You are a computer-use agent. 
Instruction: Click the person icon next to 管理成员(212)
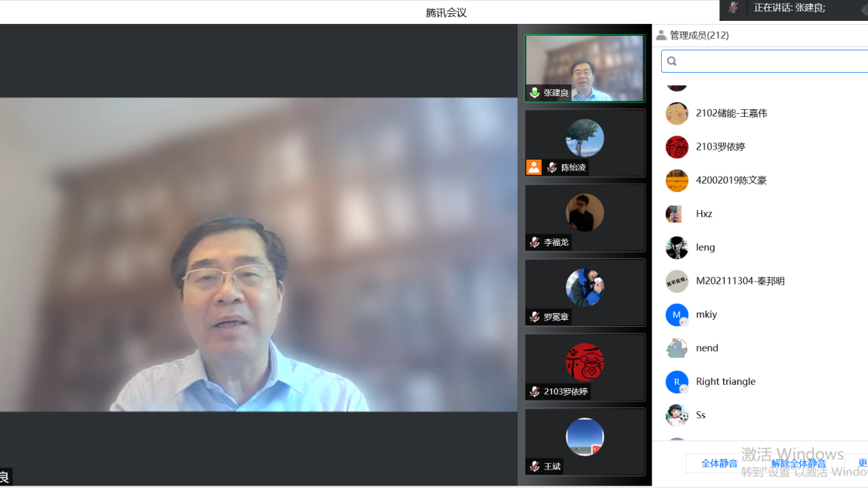point(661,34)
